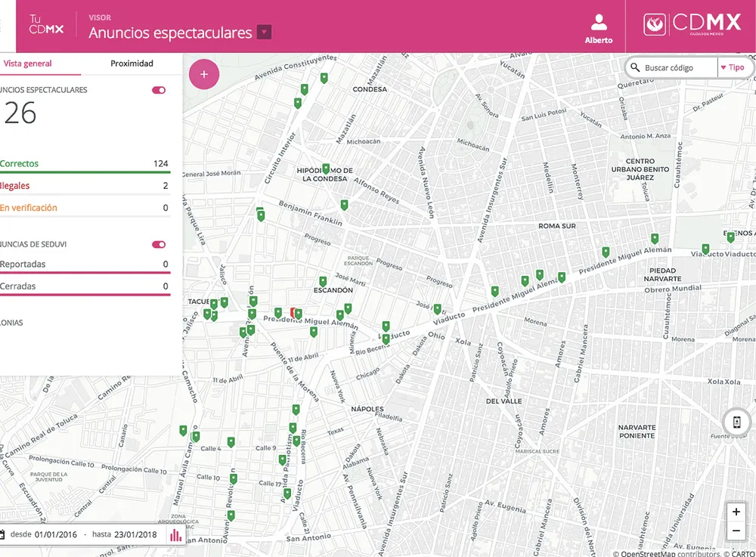Click the mobile device icon on the map edge
This screenshot has width=756, height=557.
point(736,422)
